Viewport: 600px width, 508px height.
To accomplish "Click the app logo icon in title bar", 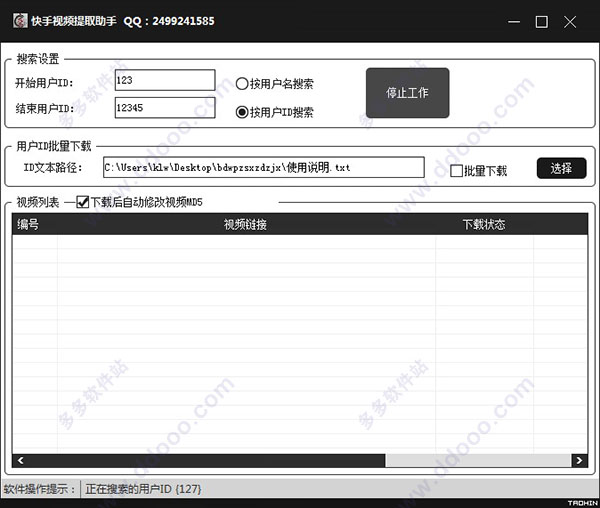I will (x=20, y=21).
